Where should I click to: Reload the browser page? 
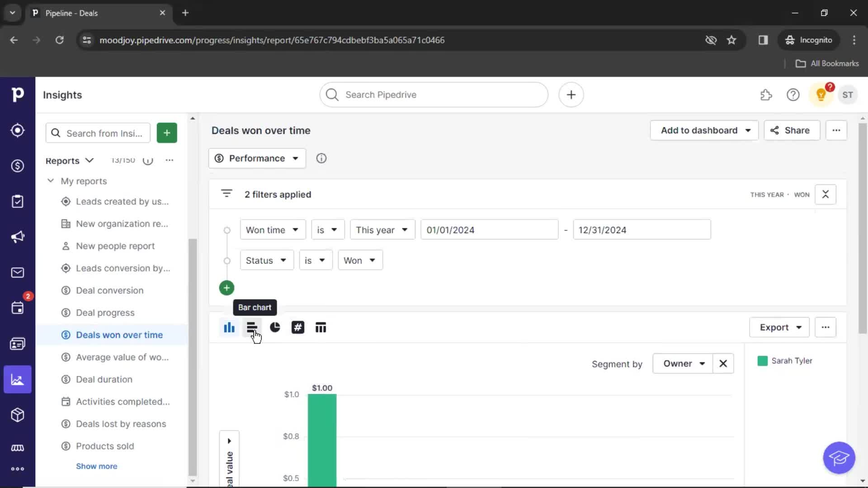59,40
